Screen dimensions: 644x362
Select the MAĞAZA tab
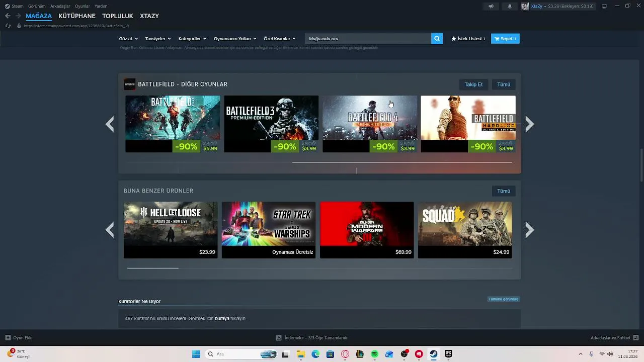[x=39, y=16]
